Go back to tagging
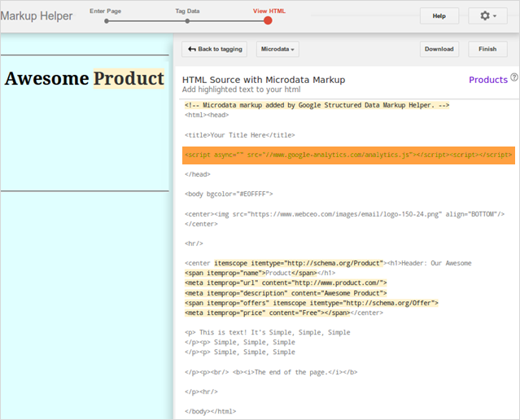This screenshot has width=520, height=420. [214, 49]
